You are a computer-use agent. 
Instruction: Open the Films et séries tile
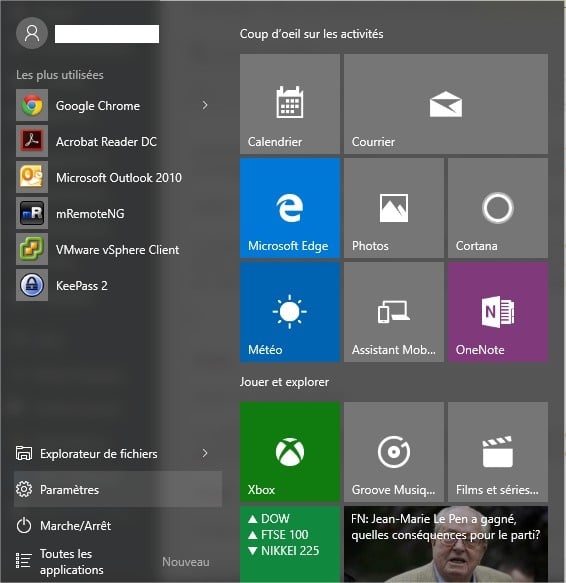tap(498, 452)
